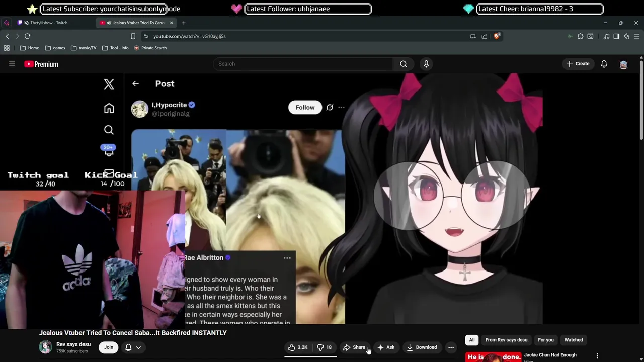Dislike the video showing 18 dislikes
The width and height of the screenshot is (644, 362).
tap(325, 347)
